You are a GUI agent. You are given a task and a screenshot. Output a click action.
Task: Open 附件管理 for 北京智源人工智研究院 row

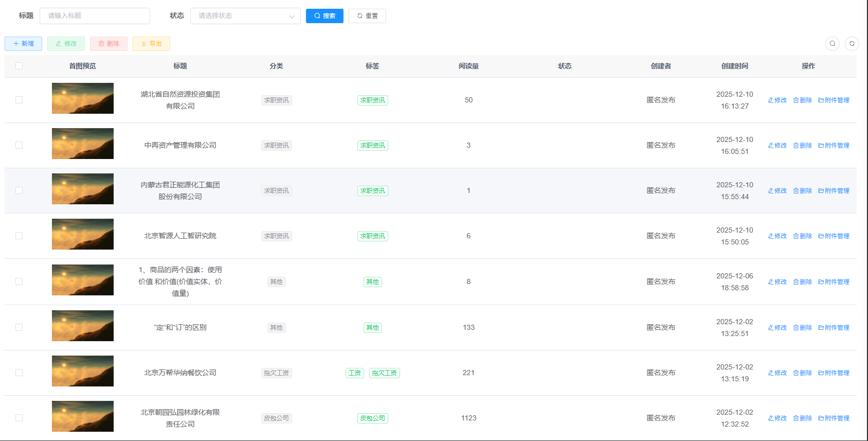834,236
